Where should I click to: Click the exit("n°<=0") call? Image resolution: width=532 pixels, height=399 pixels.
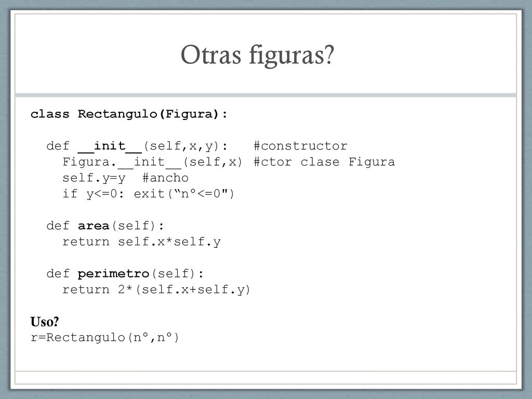pos(184,194)
